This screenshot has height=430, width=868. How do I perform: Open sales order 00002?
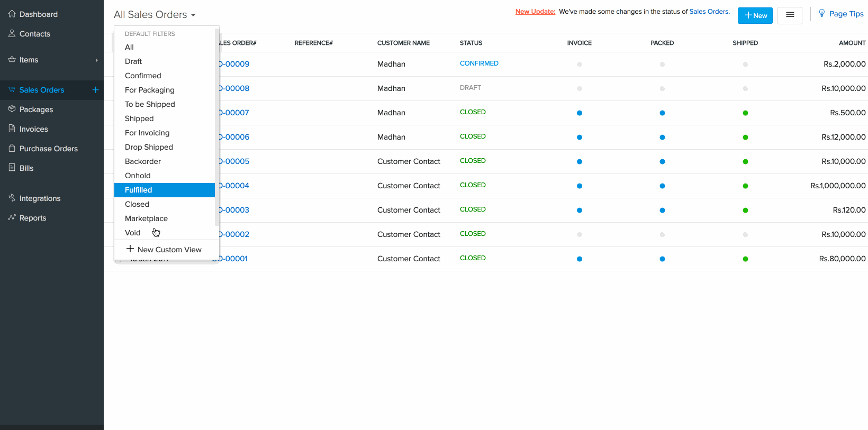(x=234, y=234)
